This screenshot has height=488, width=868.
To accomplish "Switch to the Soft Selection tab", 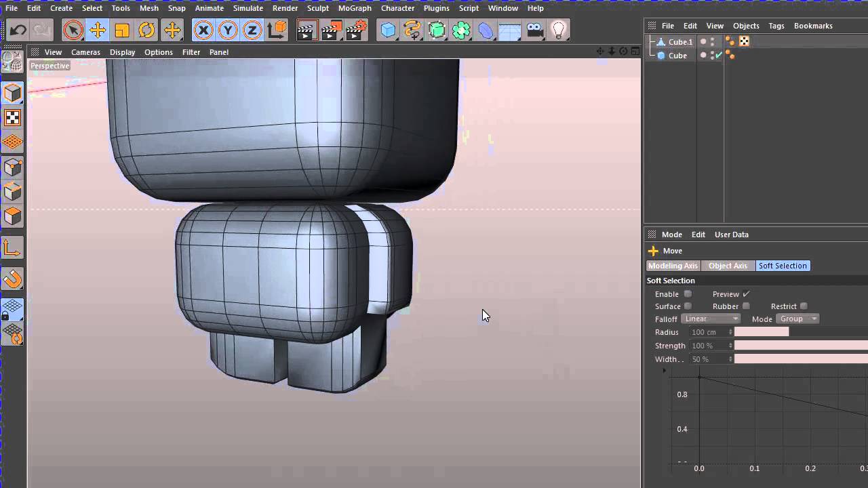I will coord(783,266).
